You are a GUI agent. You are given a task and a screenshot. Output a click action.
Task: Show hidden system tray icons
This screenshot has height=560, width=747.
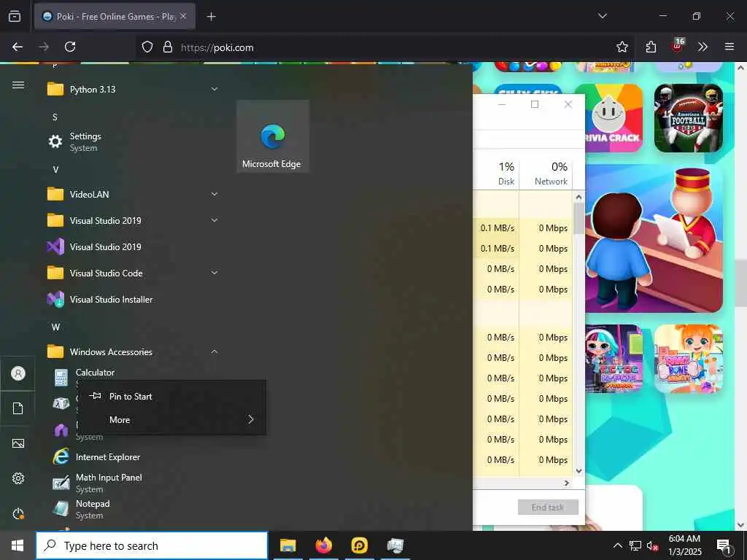tap(617, 545)
